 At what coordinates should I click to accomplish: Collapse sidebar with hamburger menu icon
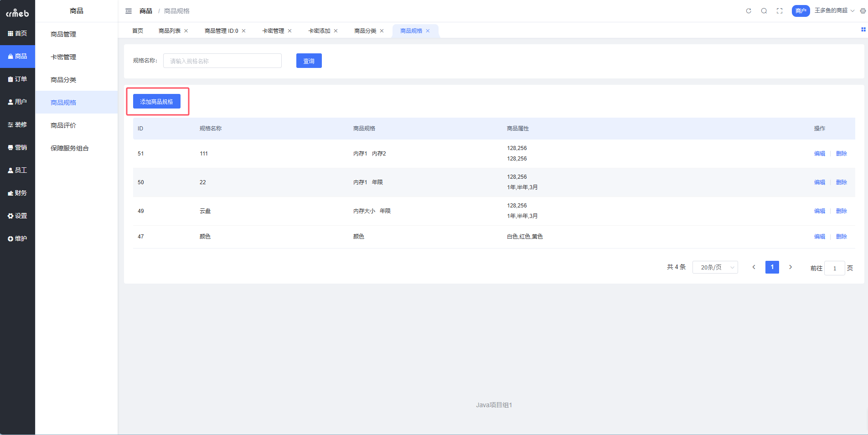pos(129,11)
